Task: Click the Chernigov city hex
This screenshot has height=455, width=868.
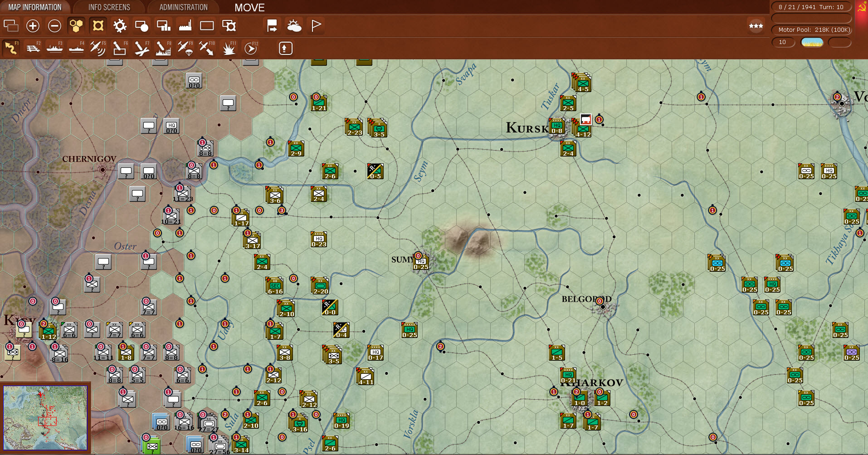Action: 103,170
